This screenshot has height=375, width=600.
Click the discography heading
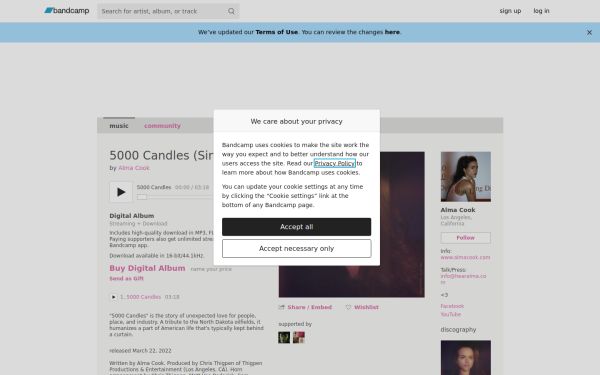(458, 329)
